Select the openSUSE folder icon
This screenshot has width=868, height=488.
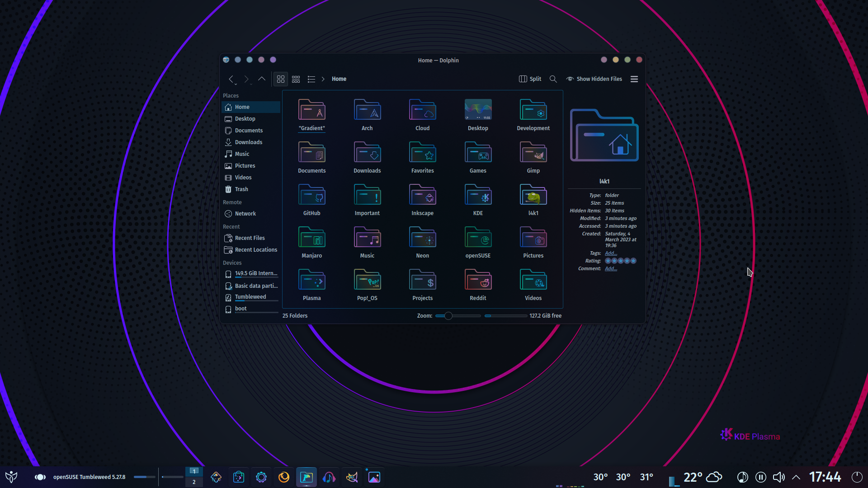[478, 237]
